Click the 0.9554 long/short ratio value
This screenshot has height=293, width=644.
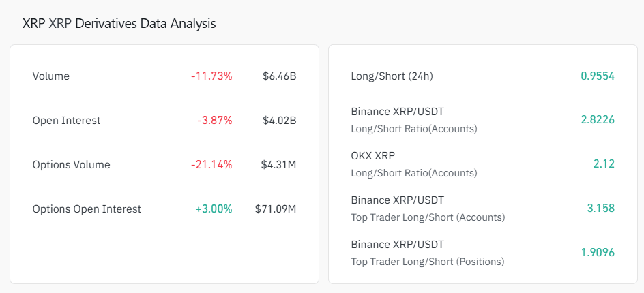click(598, 76)
